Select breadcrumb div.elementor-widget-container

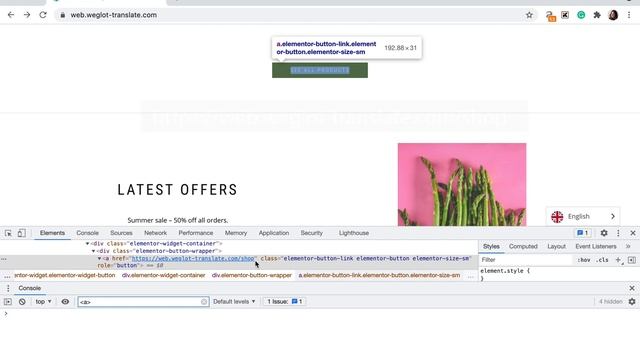(163, 276)
